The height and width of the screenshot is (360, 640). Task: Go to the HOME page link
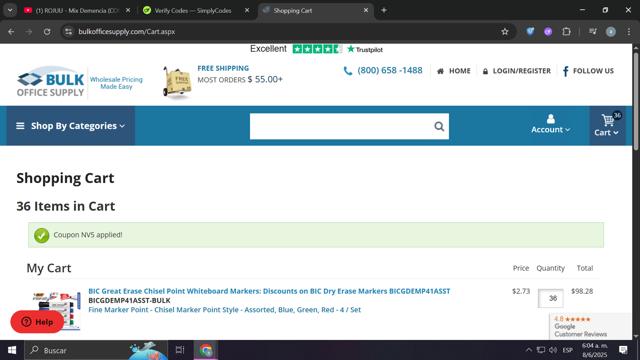coord(454,71)
